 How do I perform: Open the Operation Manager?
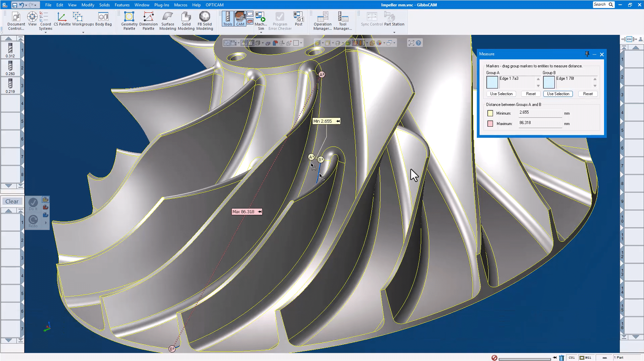tap(323, 21)
